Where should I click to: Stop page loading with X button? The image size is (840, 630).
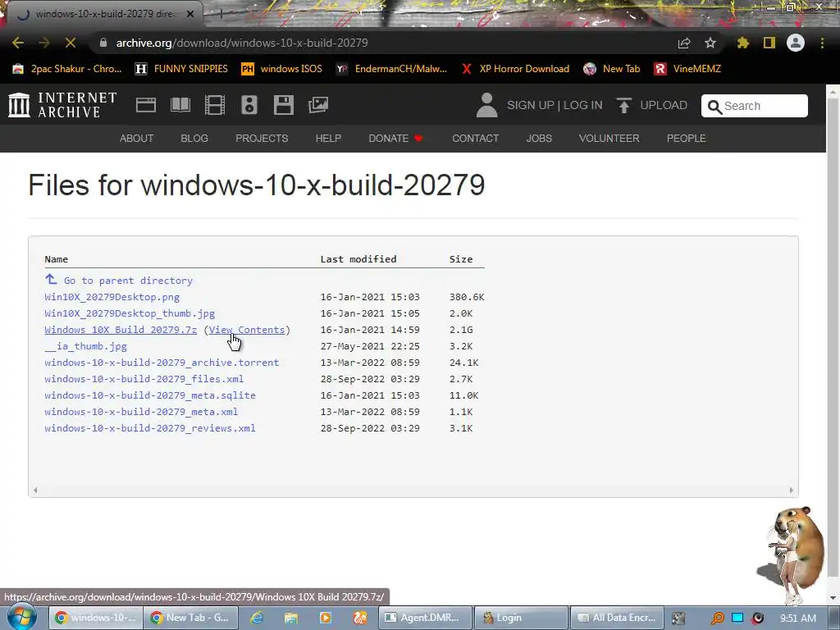(x=71, y=43)
